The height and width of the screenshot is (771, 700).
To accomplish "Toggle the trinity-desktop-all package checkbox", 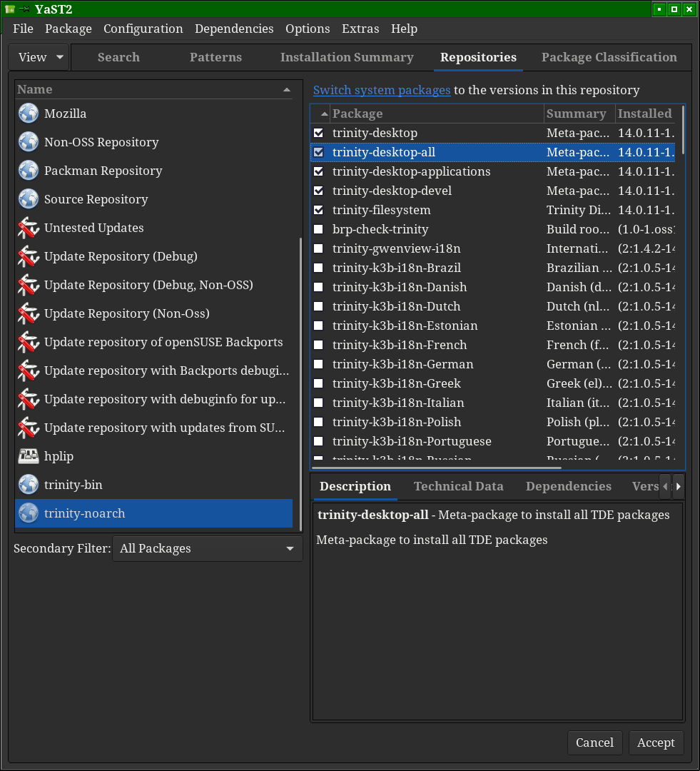I will click(x=318, y=152).
